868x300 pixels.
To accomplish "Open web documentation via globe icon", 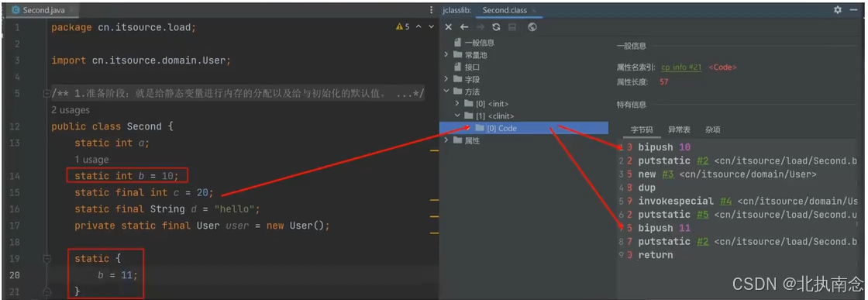I will point(532,26).
